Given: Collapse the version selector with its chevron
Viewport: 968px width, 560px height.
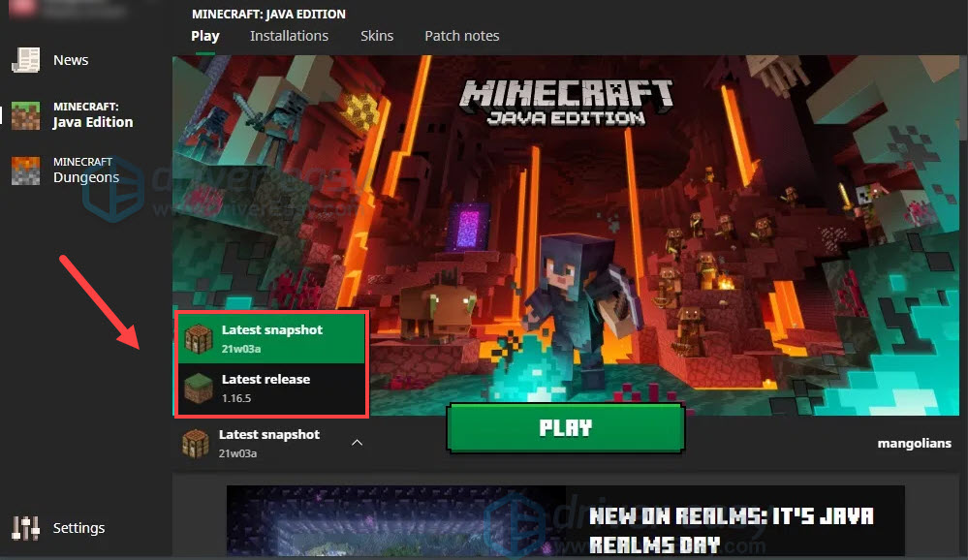Looking at the screenshot, I should tap(357, 442).
